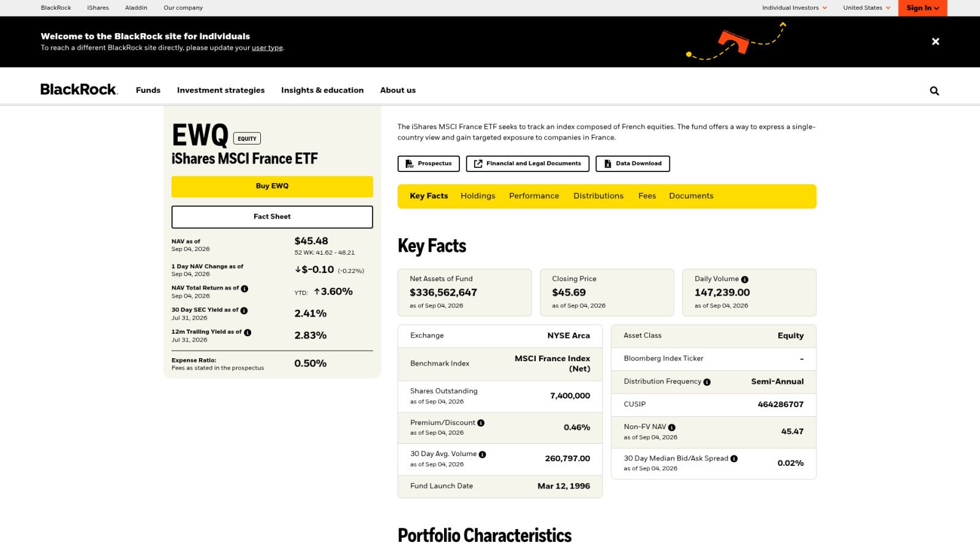Select Fund Launch Date Mar 12, 1996
Image resolution: width=980 pixels, height=551 pixels.
point(563,486)
